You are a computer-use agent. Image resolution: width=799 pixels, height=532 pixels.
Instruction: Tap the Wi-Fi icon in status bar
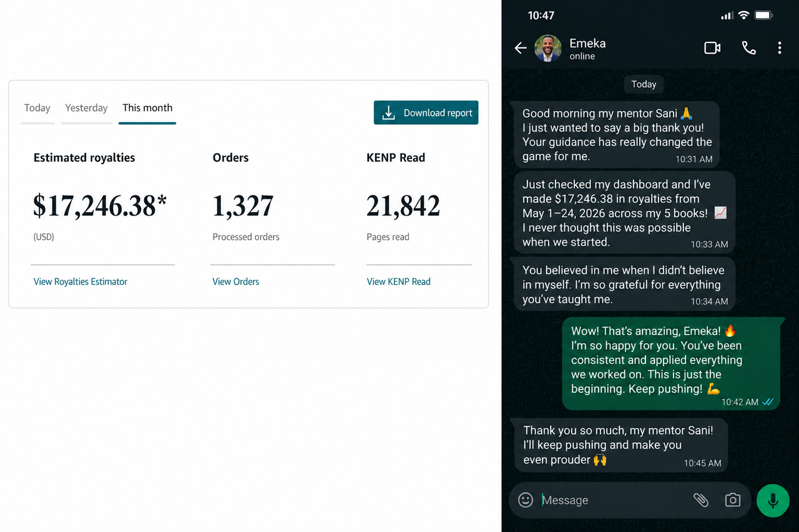pos(743,15)
